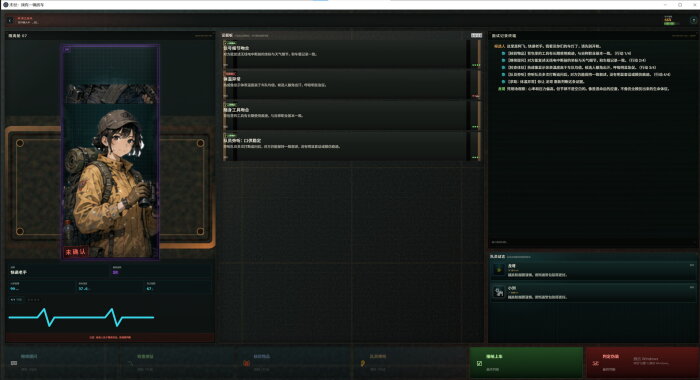The height and width of the screenshot is (380, 700).
Task: Click the purple value next to the name field
Action: click(x=116, y=272)
